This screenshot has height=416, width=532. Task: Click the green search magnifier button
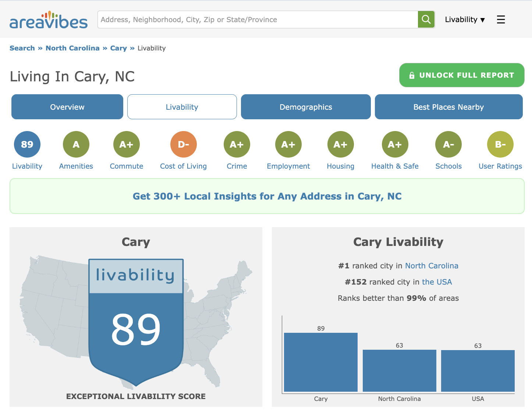426,20
